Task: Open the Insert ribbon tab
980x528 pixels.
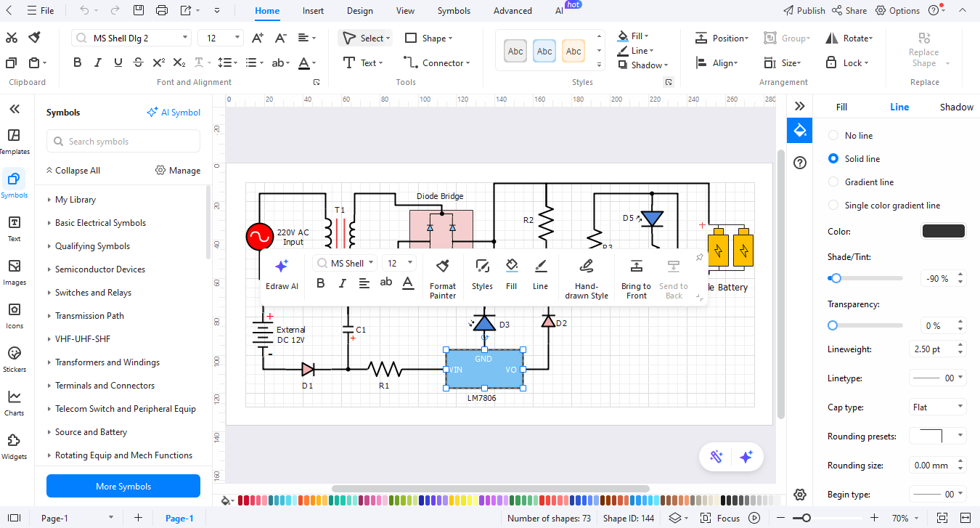Action: coord(313,11)
